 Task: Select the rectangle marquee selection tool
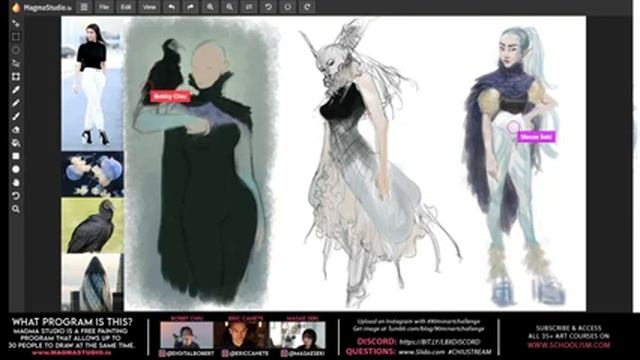(16, 37)
